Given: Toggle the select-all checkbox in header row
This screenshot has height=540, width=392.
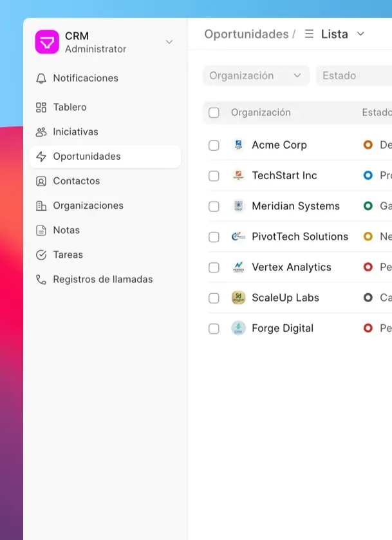Looking at the screenshot, I should click(x=214, y=113).
